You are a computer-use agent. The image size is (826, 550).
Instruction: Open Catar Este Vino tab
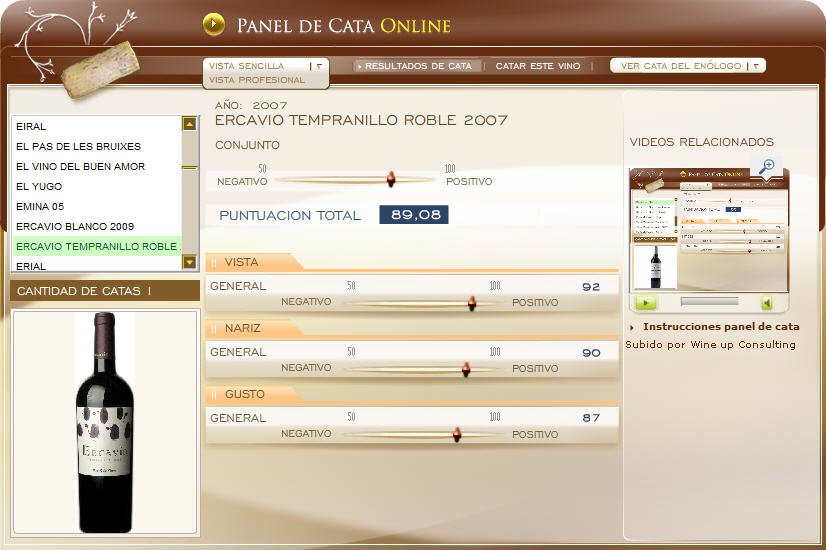pyautogui.click(x=538, y=66)
